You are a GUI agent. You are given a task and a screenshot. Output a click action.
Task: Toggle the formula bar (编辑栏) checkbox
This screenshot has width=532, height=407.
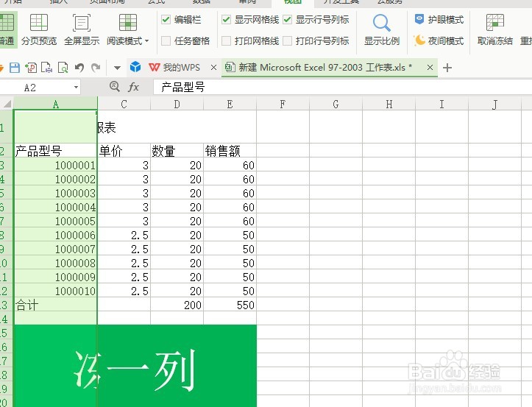pyautogui.click(x=166, y=20)
